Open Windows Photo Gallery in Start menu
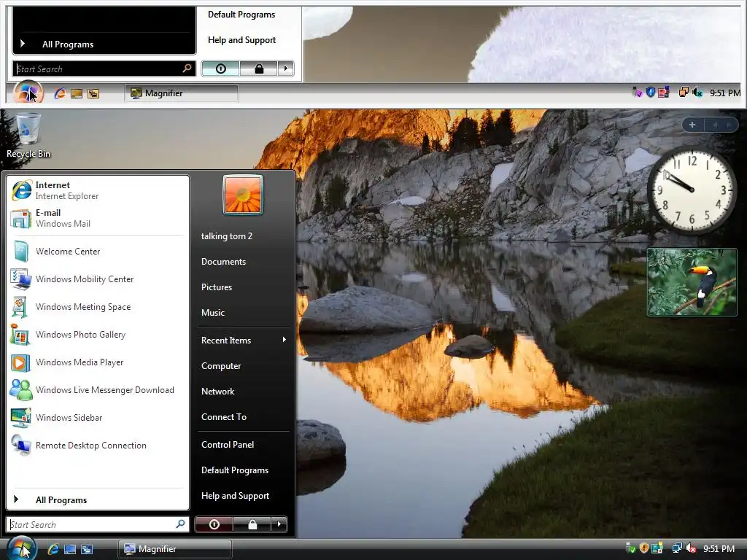This screenshot has height=560, width=747. (x=98, y=334)
